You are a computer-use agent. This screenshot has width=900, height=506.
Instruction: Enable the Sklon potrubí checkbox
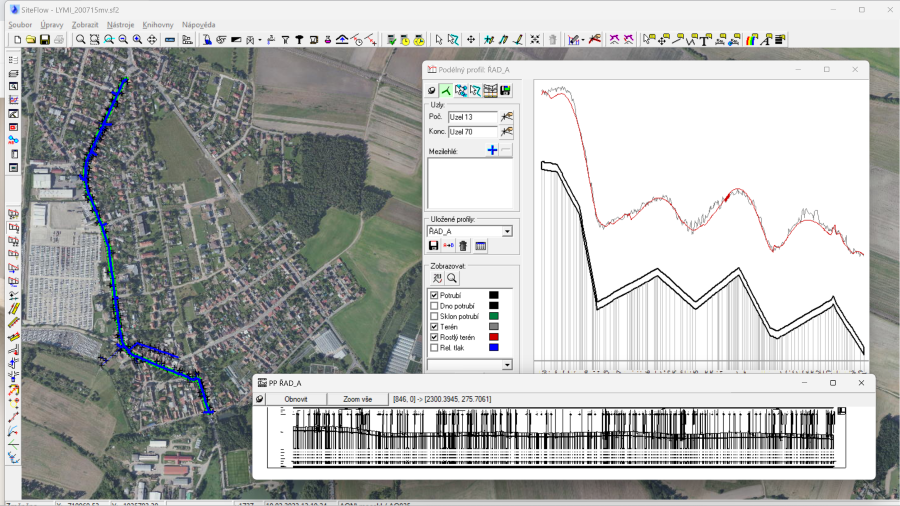(434, 316)
